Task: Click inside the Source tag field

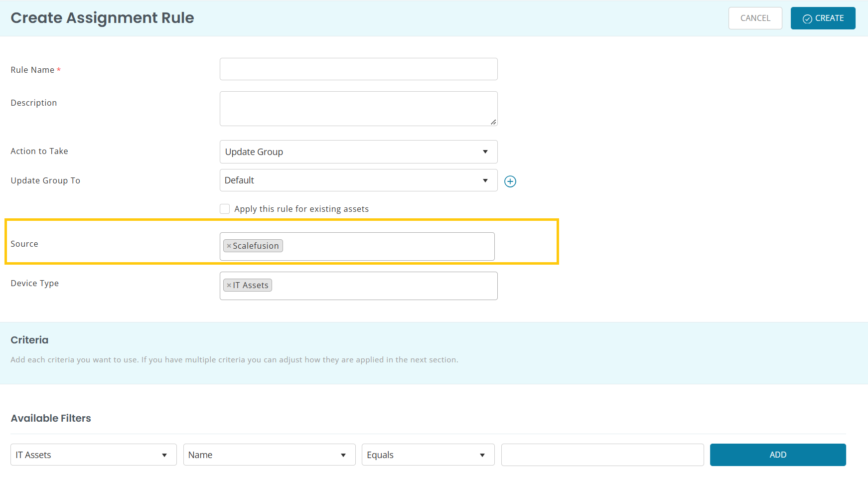Action: point(357,246)
